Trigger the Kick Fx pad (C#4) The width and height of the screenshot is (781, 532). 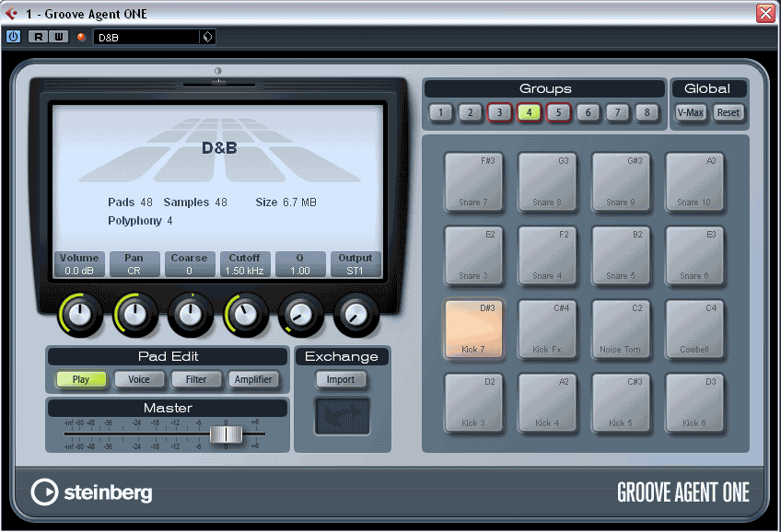(x=547, y=329)
